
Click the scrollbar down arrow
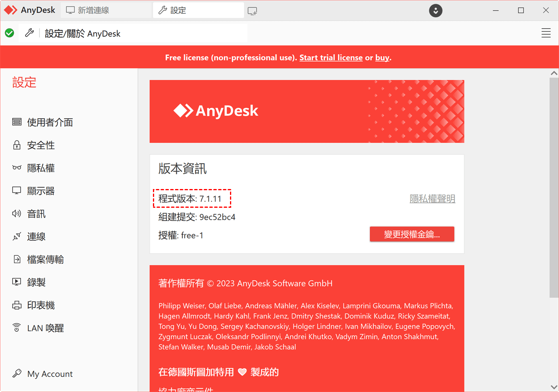click(554, 387)
